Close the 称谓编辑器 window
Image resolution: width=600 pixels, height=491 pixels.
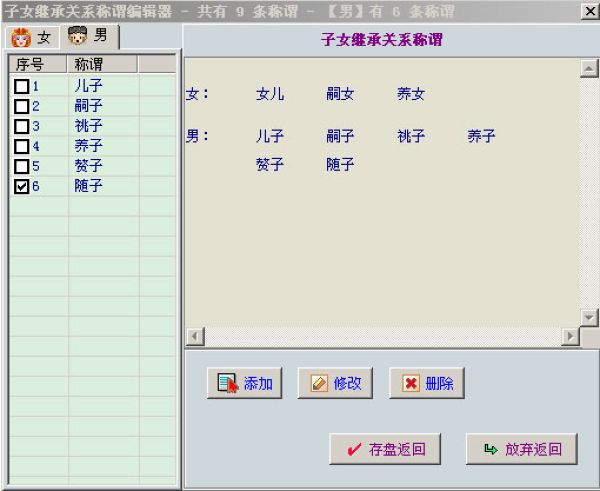coord(590,11)
